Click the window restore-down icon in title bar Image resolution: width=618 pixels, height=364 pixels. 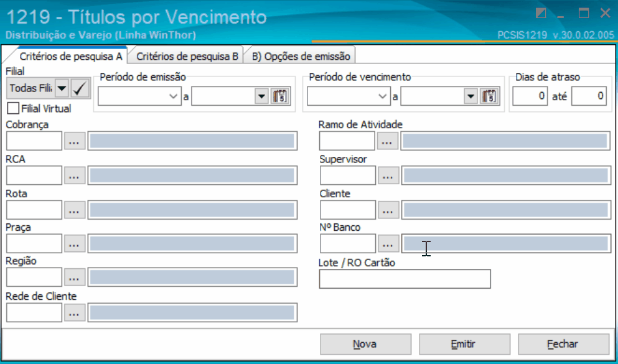click(x=541, y=14)
